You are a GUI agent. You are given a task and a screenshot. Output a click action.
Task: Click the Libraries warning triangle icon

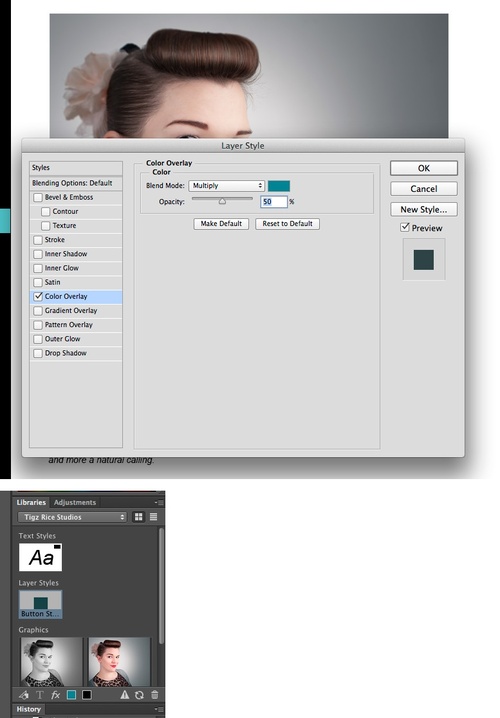click(x=125, y=695)
